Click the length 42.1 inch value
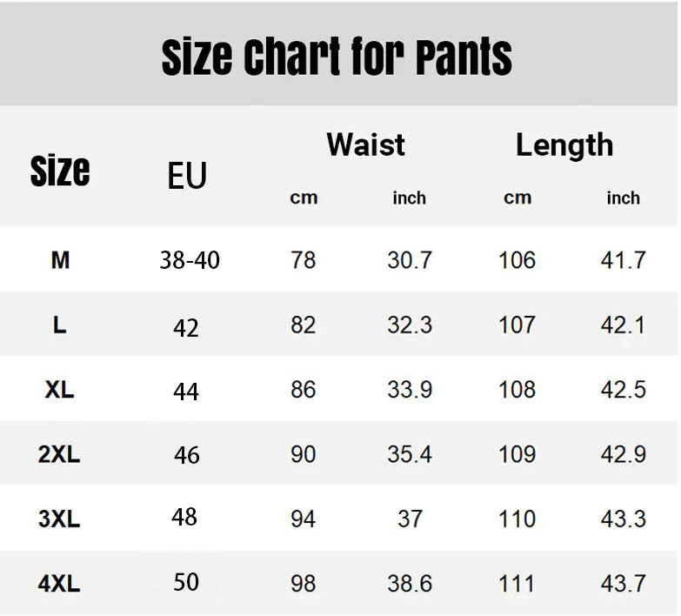The image size is (681, 616). [623, 325]
